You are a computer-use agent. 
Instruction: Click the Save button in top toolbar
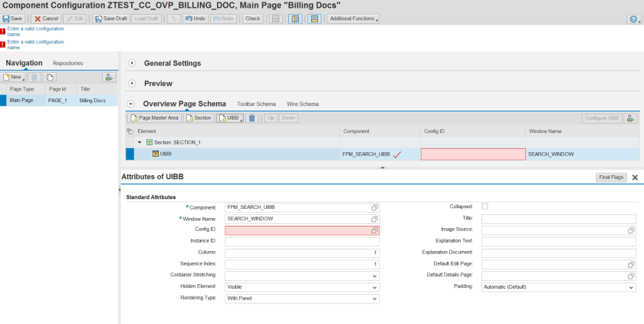click(x=12, y=18)
